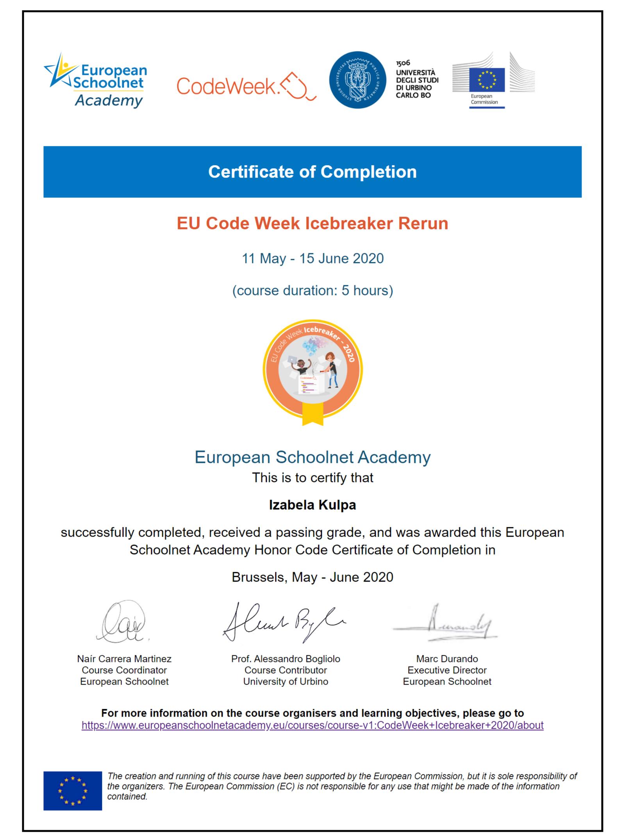This screenshot has width=623, height=840.
Task: Click 'Brussels, May - June 2020' line
Action: click(x=312, y=577)
